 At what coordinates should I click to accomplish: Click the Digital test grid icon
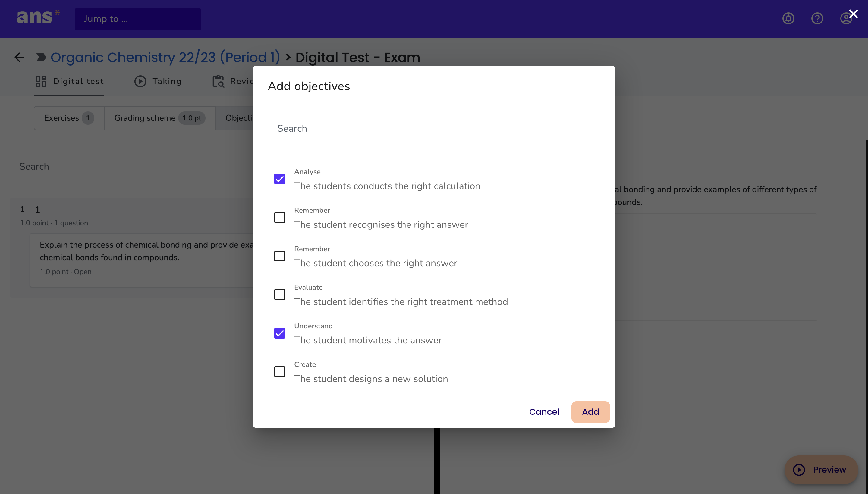click(x=41, y=81)
